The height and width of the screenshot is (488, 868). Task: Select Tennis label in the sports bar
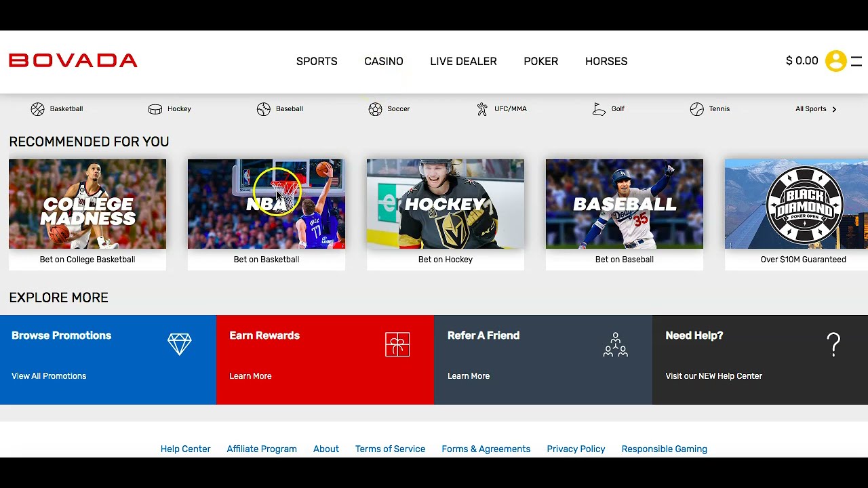(x=719, y=109)
